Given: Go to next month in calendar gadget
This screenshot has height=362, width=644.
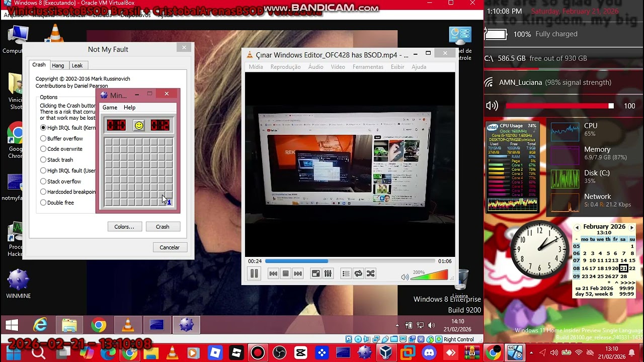Looking at the screenshot, I should (632, 227).
